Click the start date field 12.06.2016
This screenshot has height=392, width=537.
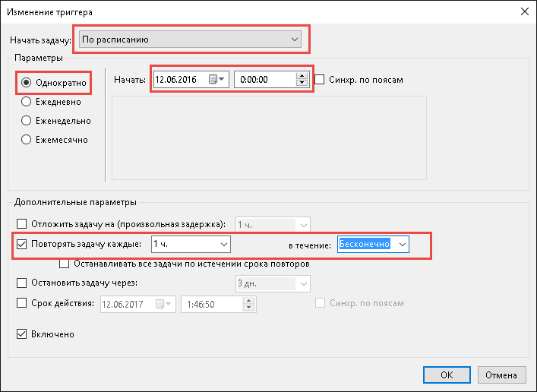pos(181,80)
